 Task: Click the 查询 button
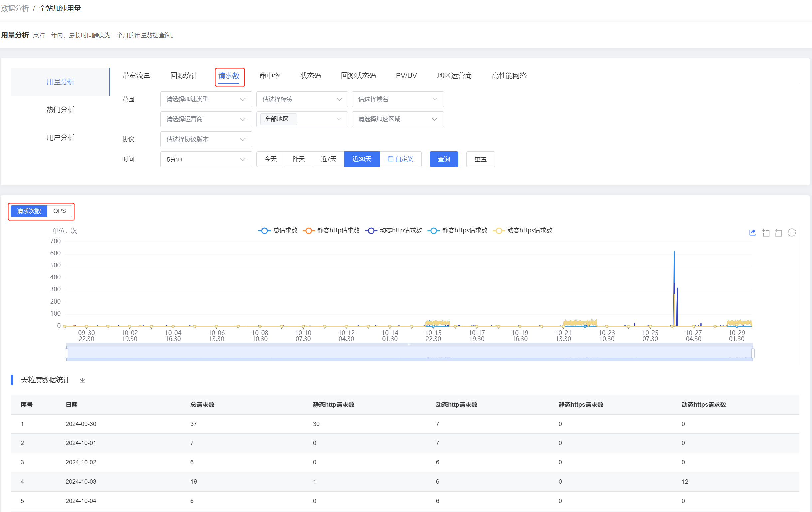444,159
